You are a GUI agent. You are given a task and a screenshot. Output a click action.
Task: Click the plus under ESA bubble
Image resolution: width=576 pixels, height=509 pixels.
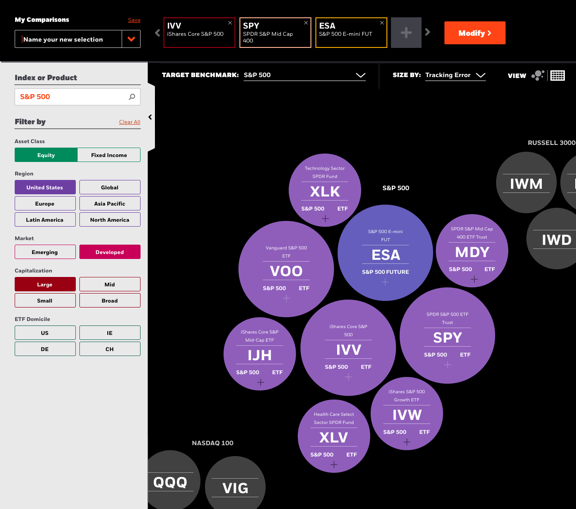[385, 282]
